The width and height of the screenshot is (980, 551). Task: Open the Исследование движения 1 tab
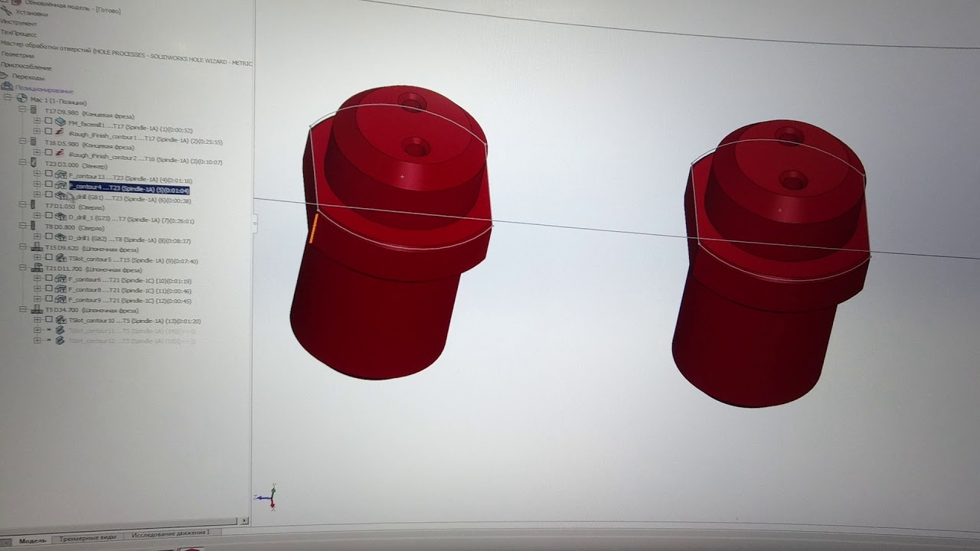pos(171,533)
